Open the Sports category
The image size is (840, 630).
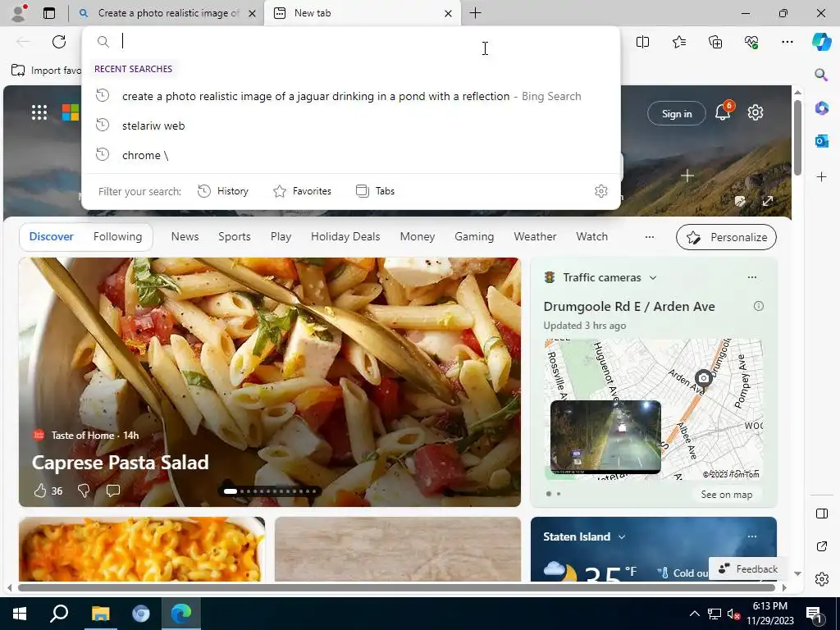click(x=234, y=237)
